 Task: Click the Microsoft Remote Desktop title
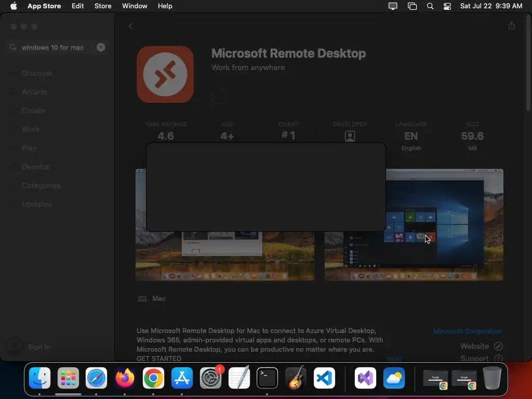tap(288, 54)
